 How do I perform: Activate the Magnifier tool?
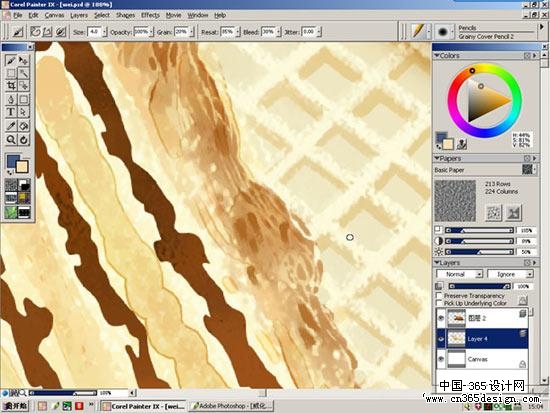click(x=11, y=140)
